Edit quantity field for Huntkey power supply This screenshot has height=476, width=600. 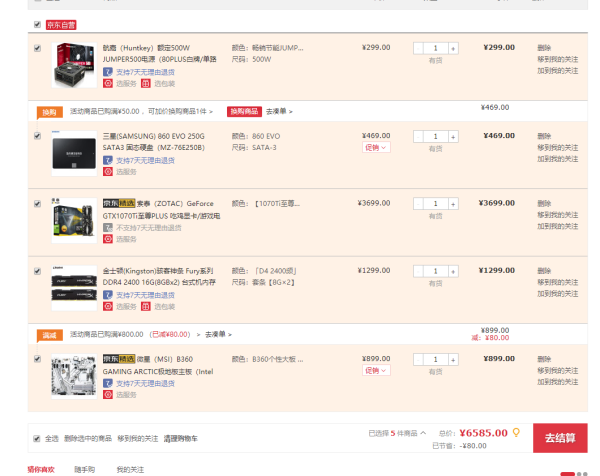tap(435, 48)
